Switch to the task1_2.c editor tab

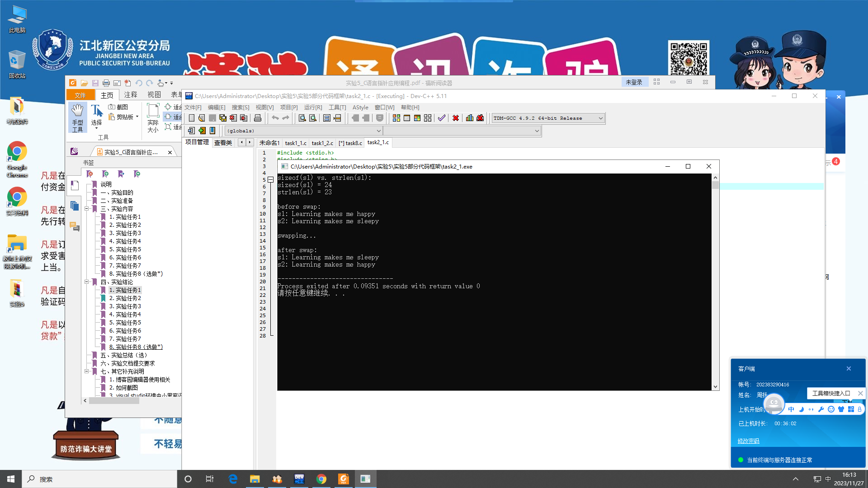point(322,143)
